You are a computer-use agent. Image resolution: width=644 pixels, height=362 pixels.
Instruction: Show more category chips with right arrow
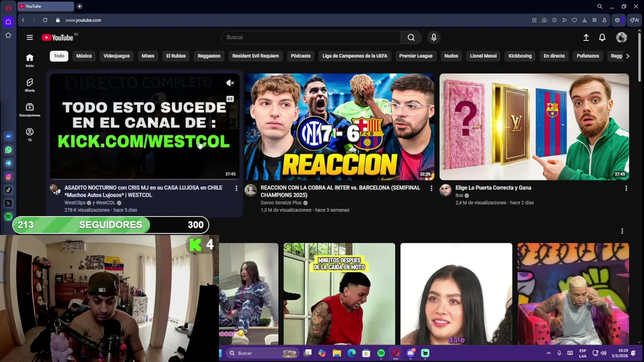coord(627,56)
